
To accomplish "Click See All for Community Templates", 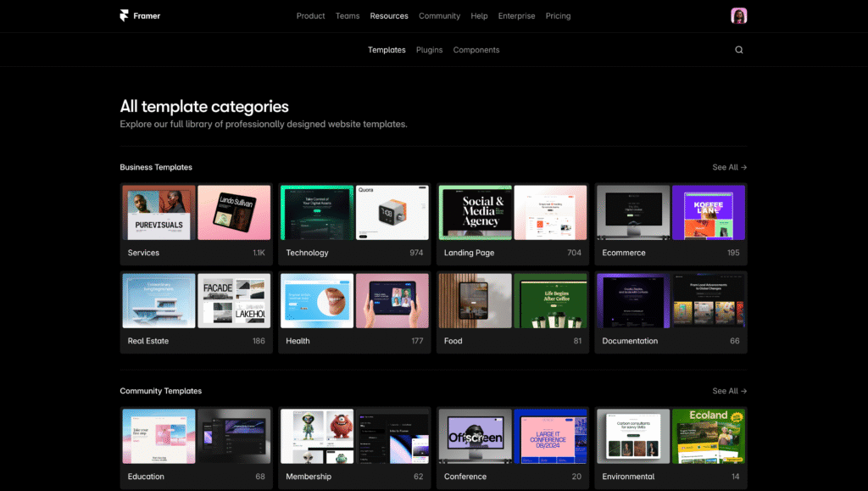I will [729, 392].
